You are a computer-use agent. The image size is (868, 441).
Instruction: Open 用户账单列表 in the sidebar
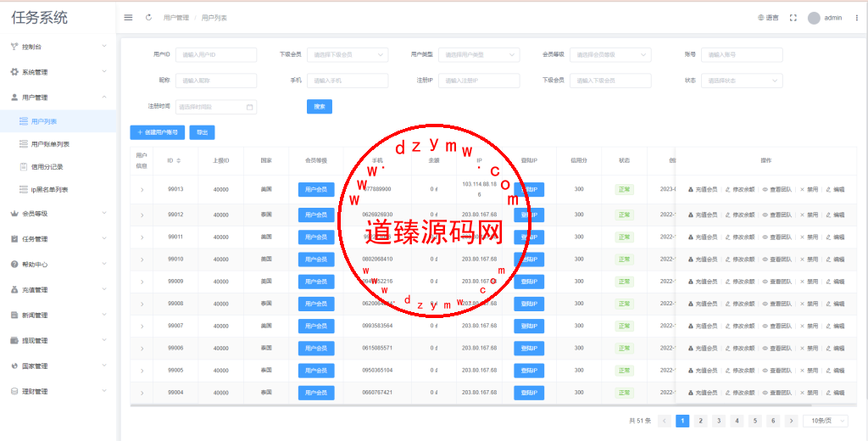click(58, 144)
